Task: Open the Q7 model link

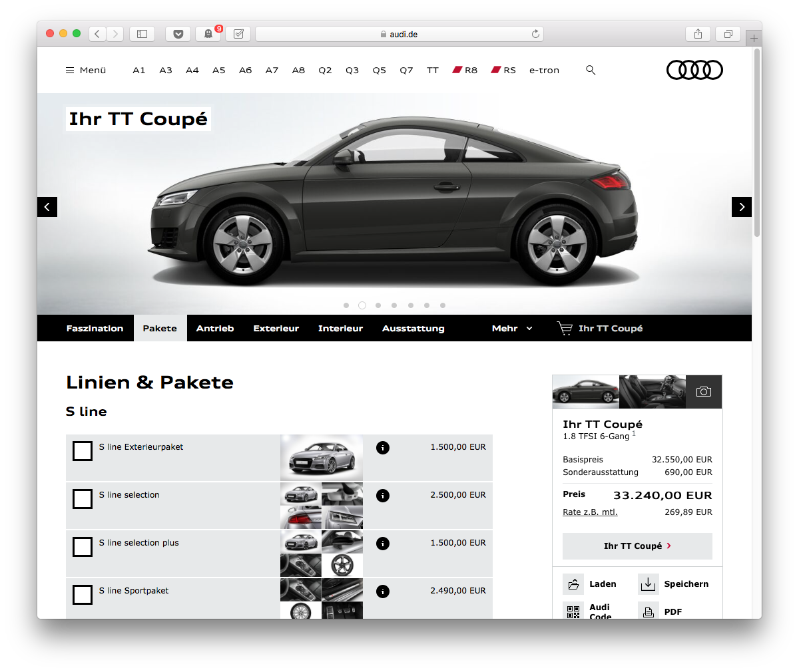Action: pos(406,70)
